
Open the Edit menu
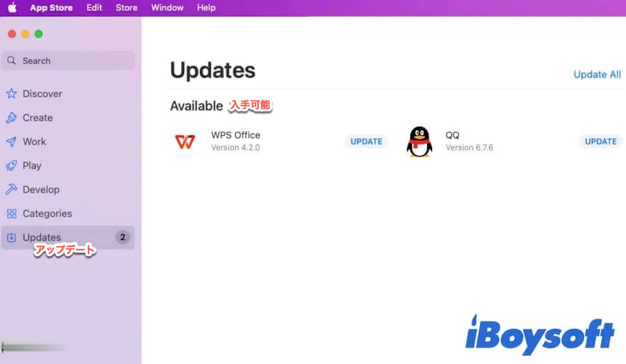point(94,7)
